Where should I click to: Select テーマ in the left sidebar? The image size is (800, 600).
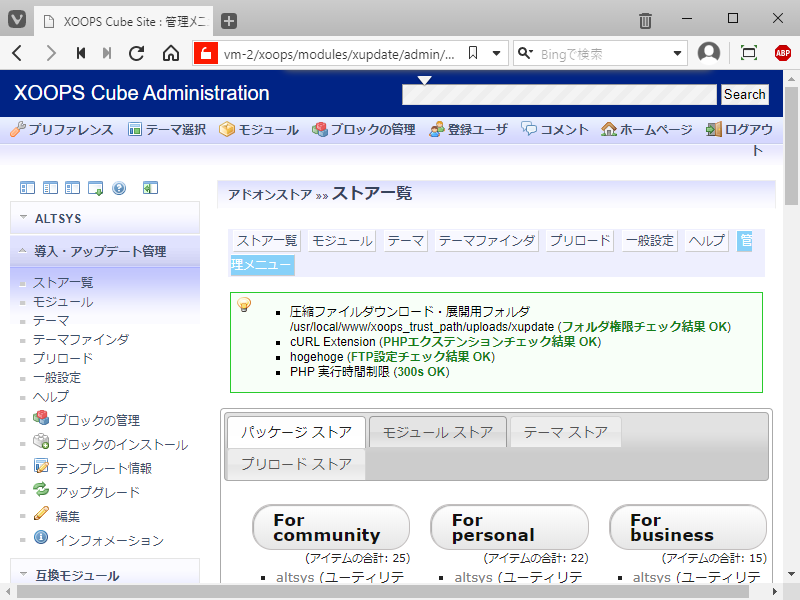tap(51, 320)
